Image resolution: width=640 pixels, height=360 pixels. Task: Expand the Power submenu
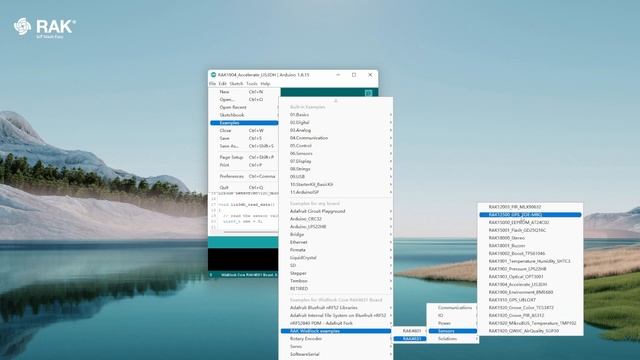(x=453, y=323)
